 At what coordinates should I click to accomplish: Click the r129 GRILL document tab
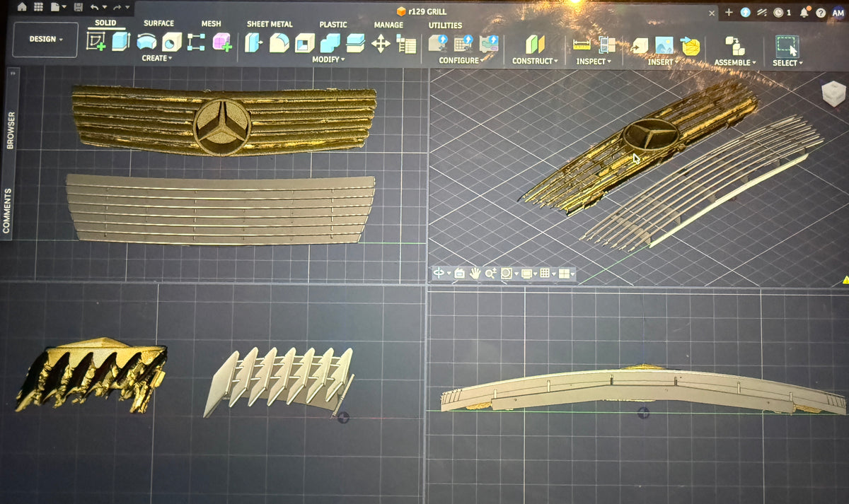tap(422, 11)
